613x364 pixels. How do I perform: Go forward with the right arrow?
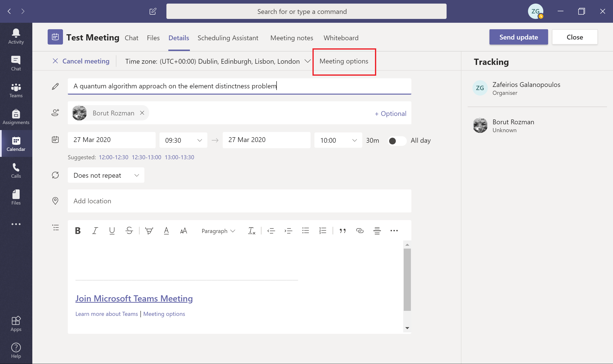coord(23,11)
